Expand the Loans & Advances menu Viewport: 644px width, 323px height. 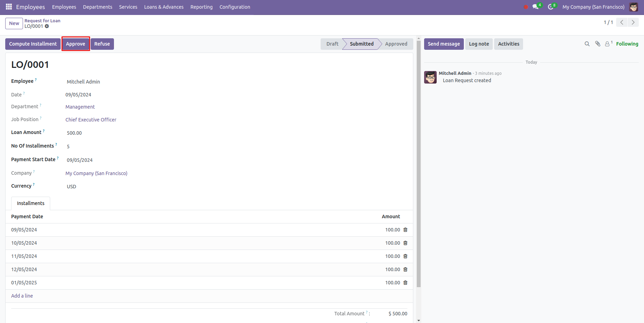click(x=164, y=7)
